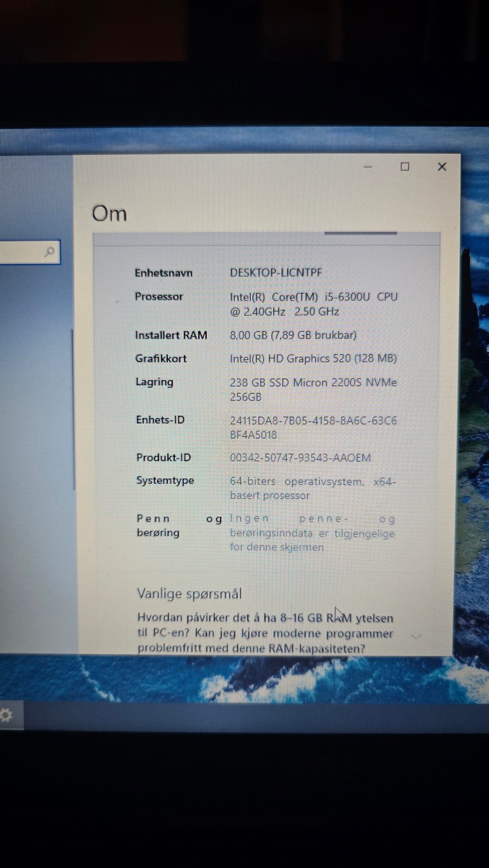This screenshot has height=868, width=489.
Task: Select Intel HD Graphics 520 value
Action: pyautogui.click(x=313, y=358)
